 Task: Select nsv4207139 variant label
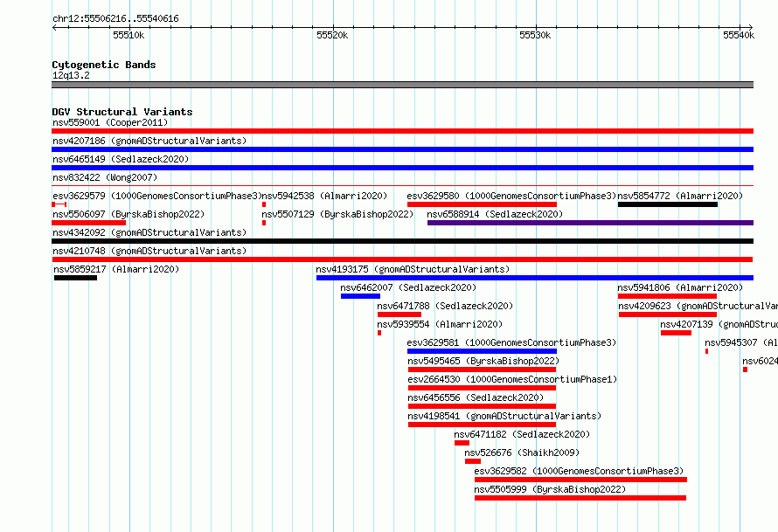719,324
